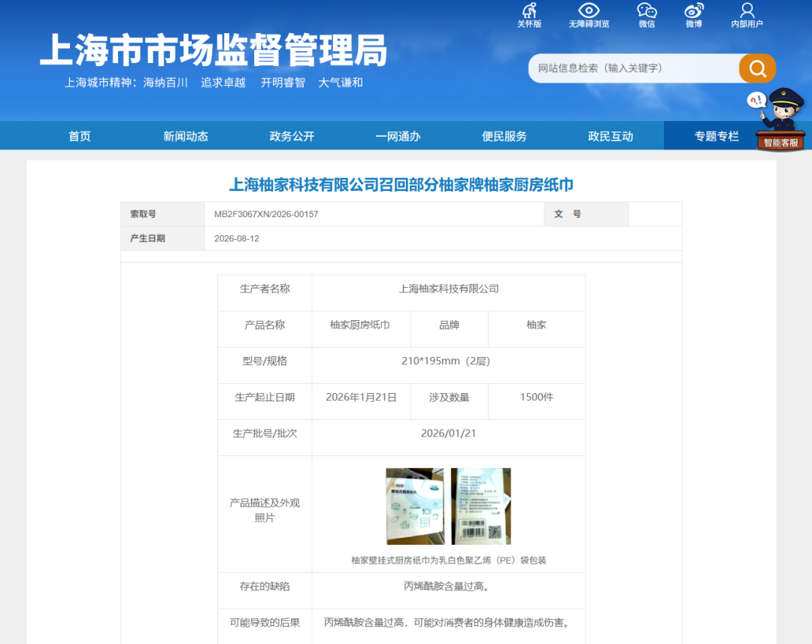Image resolution: width=812 pixels, height=644 pixels.
Task: Open the 微信 WeChat icon
Action: [647, 15]
